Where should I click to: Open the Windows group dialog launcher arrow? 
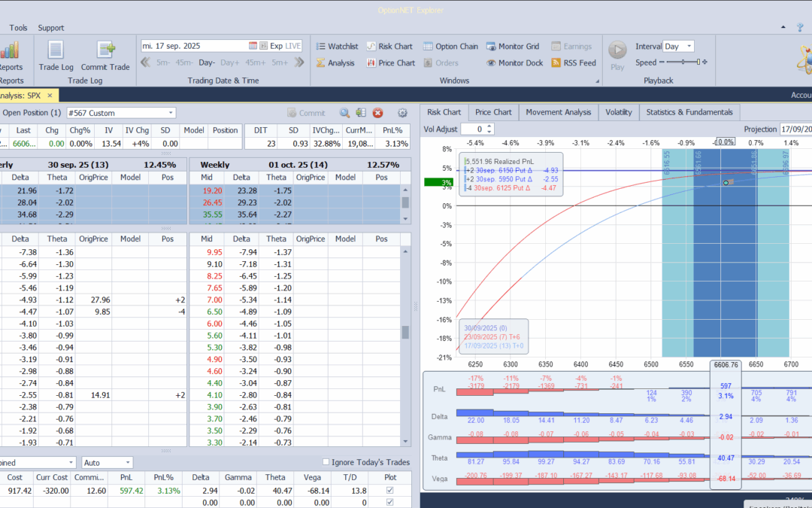pos(596,81)
